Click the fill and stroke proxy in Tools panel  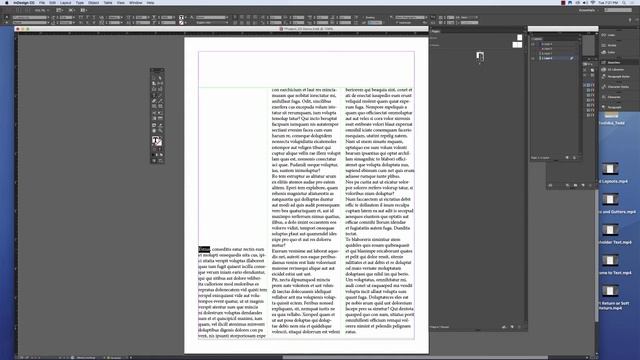pyautogui.click(x=157, y=141)
